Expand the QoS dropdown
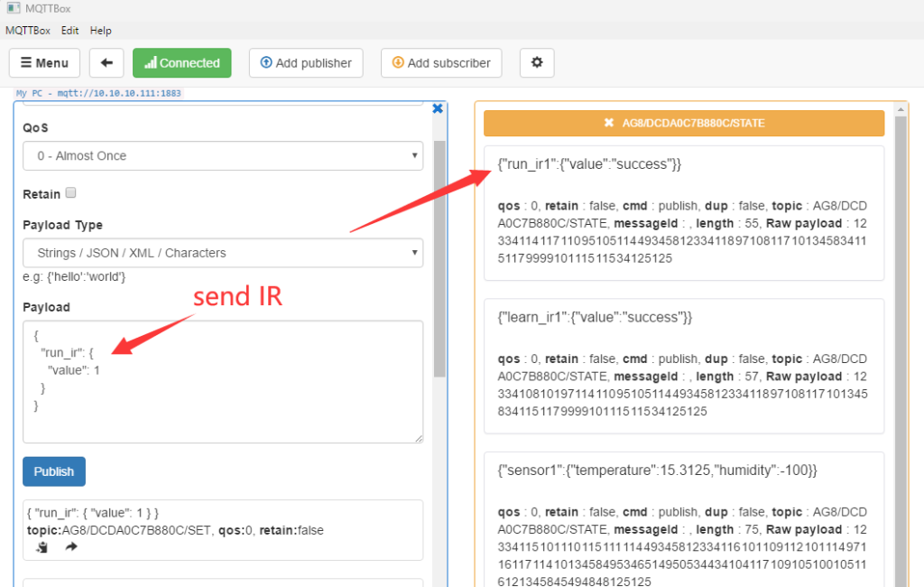This screenshot has width=924, height=587. 222,156
